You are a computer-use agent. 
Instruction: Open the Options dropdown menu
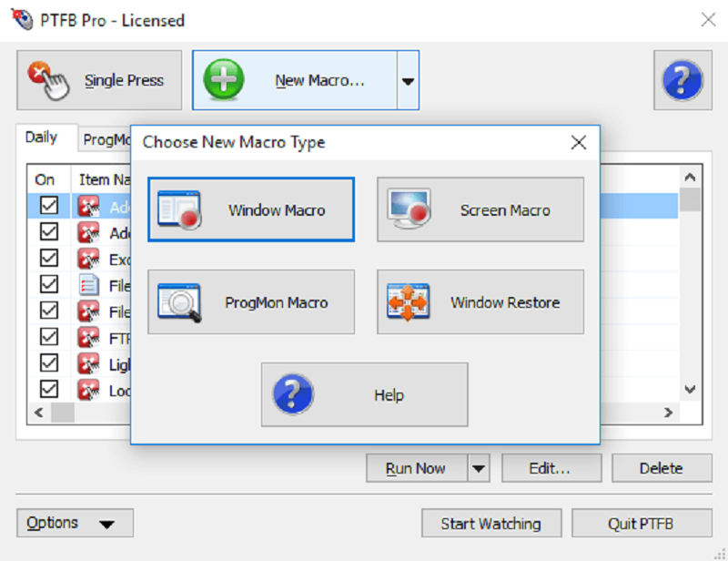click(x=75, y=523)
